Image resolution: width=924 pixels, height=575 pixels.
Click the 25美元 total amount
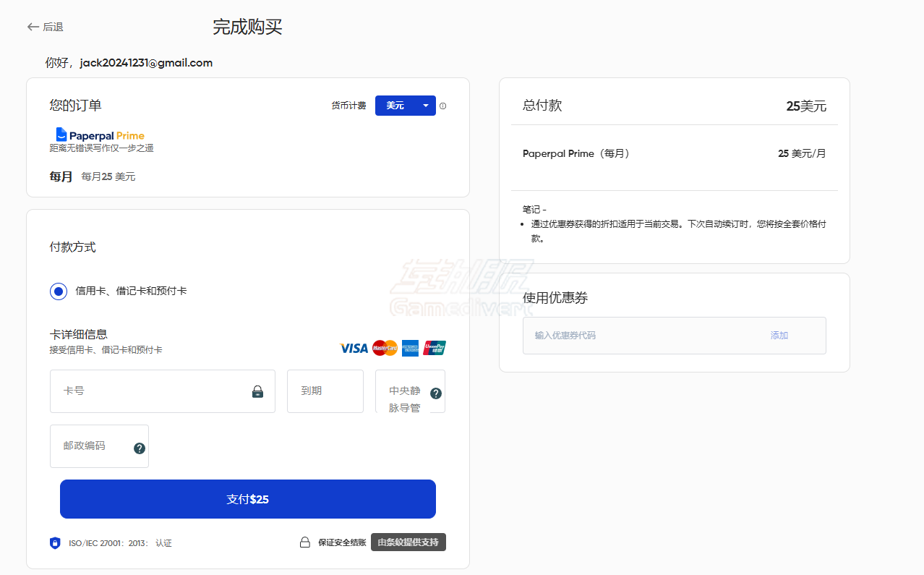click(x=806, y=106)
